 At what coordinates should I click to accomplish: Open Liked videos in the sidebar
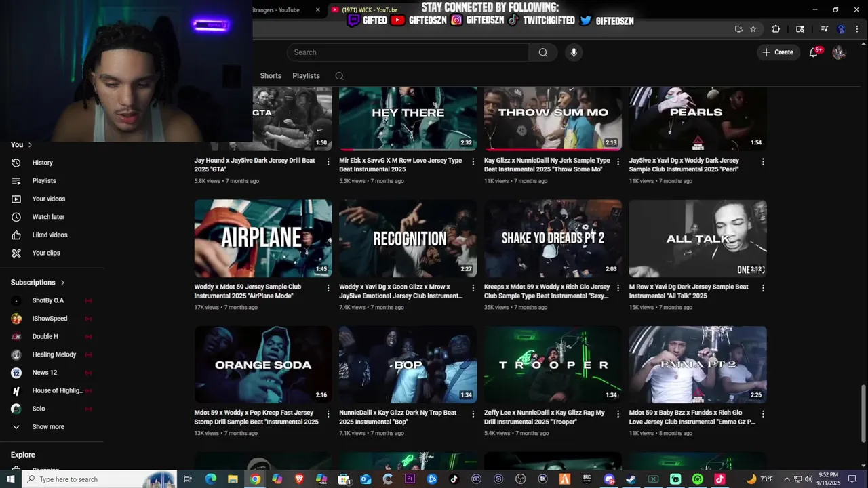click(x=50, y=235)
